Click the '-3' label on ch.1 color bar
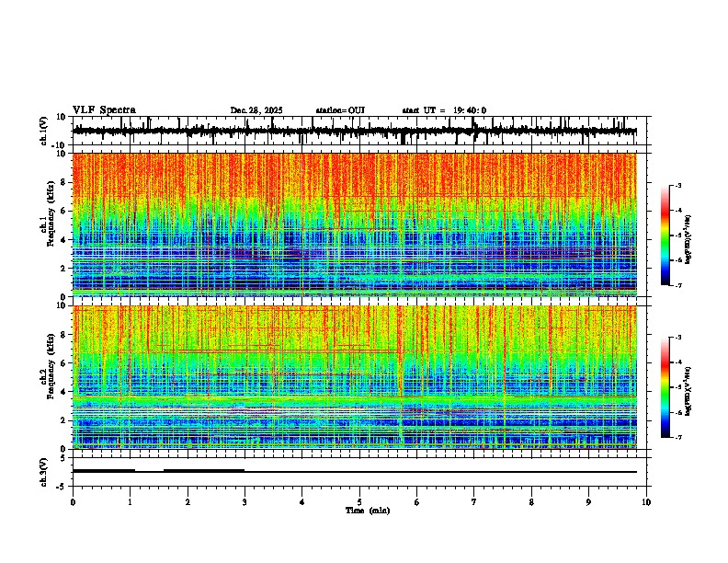728x563 pixels. (x=678, y=185)
